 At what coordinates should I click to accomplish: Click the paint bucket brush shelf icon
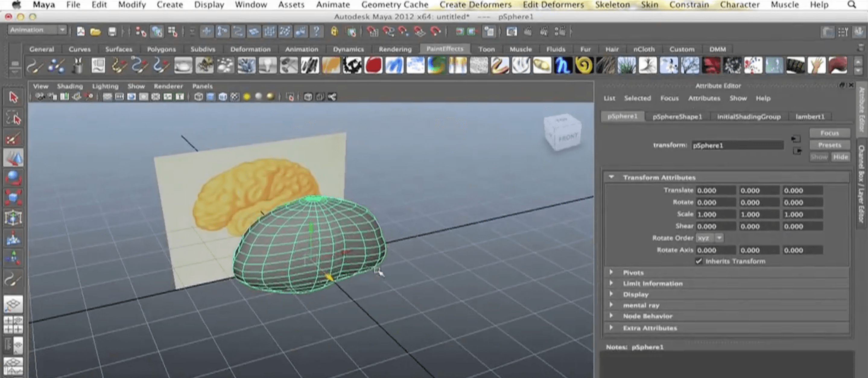[x=78, y=66]
